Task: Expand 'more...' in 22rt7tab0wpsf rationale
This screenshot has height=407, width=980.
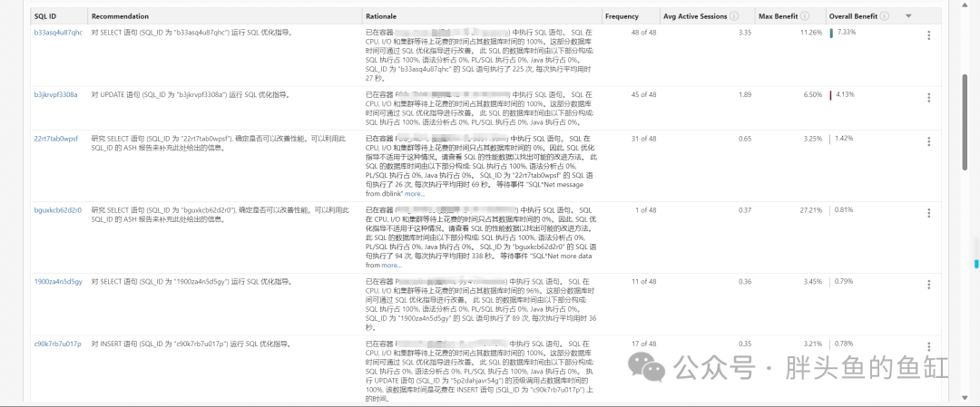Action: [x=415, y=193]
